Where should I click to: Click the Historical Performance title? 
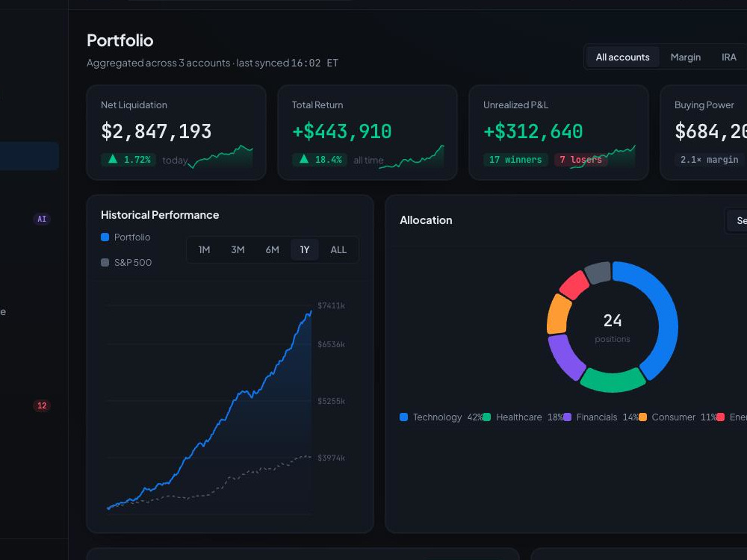click(x=160, y=215)
